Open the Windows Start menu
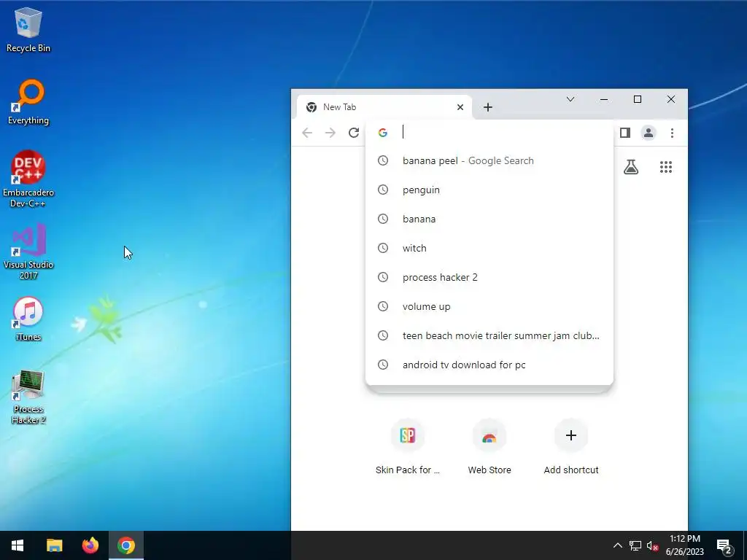Viewport: 747px width, 560px height. coord(18,545)
